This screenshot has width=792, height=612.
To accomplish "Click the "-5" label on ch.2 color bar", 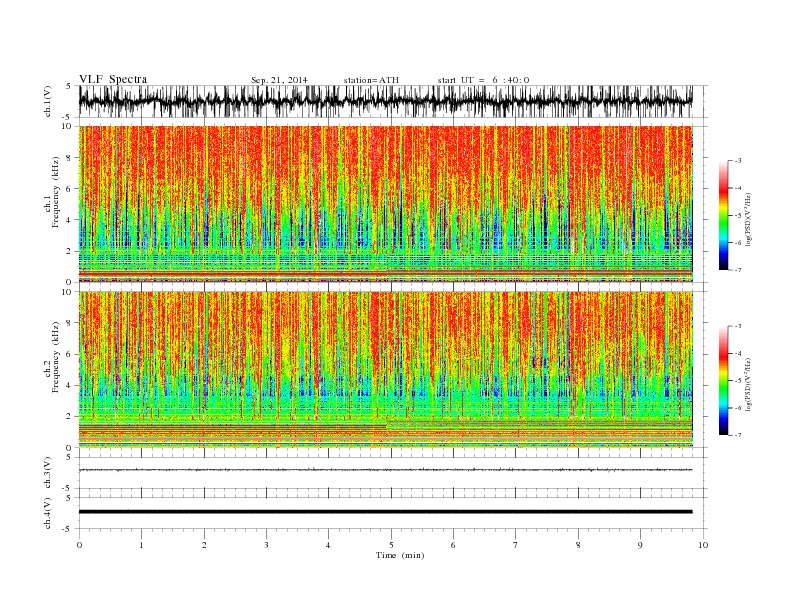I will (738, 381).
